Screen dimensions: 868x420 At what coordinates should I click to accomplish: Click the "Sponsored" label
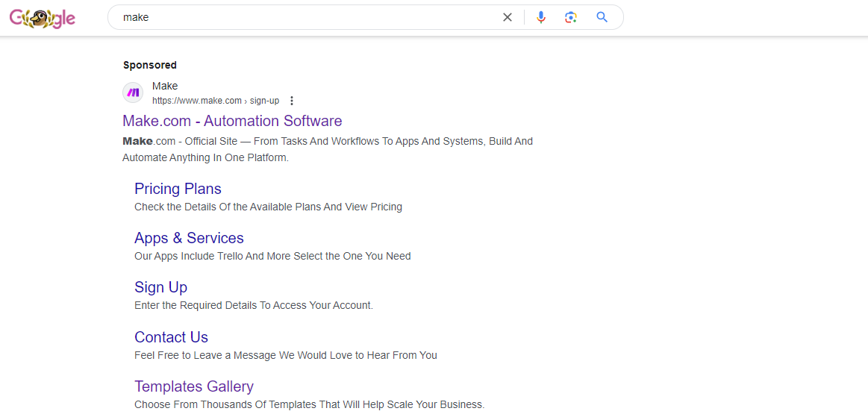tap(150, 66)
